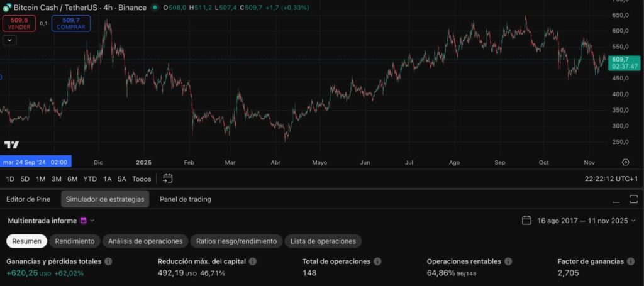Open the Panel de trading tab
Viewport: 644px width, 286px height.
186,199
